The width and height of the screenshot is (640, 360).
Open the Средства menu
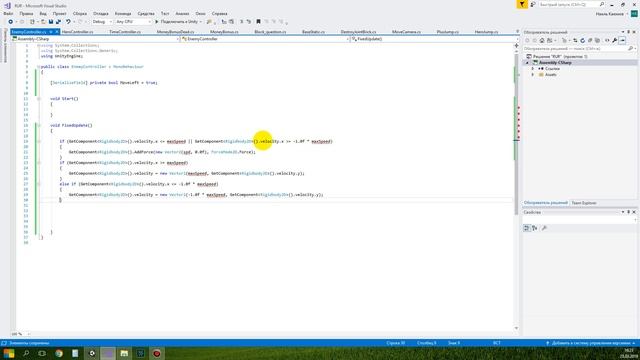click(x=146, y=13)
